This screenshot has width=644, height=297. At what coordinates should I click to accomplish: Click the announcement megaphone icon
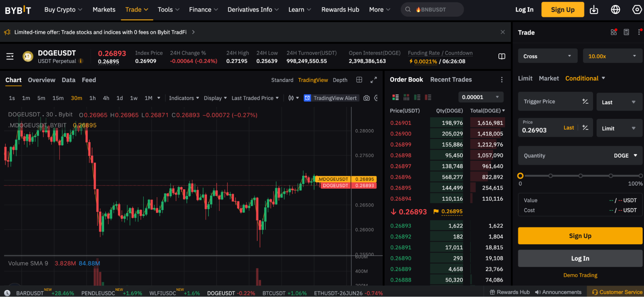(7, 32)
